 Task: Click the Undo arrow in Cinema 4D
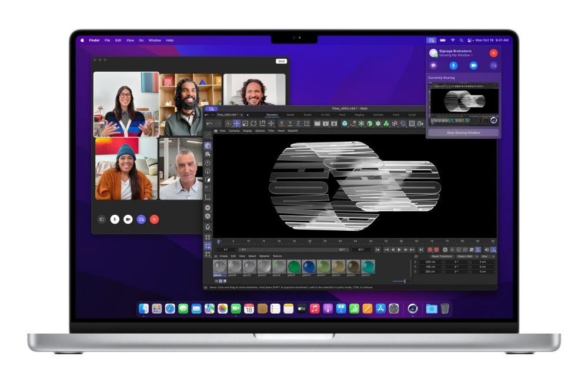coord(210,124)
